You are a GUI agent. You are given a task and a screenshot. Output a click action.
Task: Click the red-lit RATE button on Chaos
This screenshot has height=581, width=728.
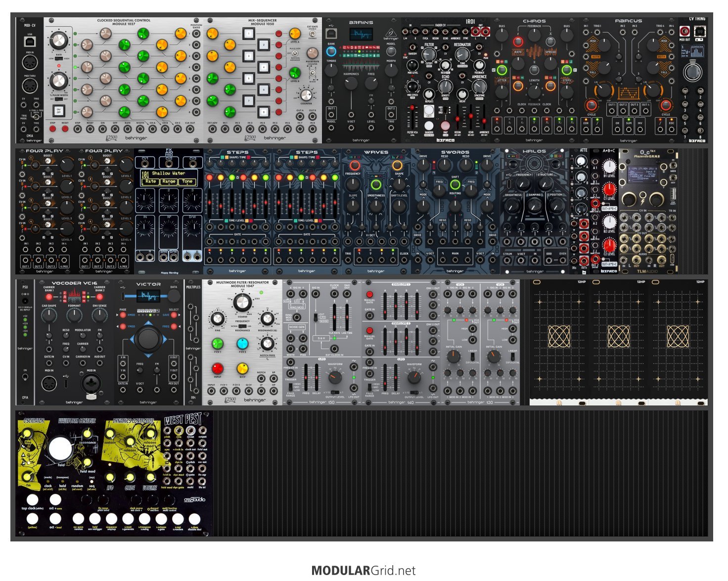coord(518,42)
